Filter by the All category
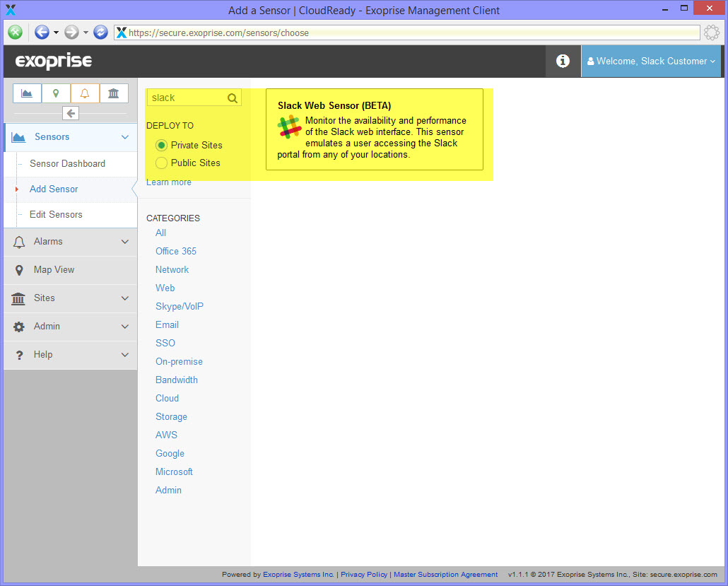The width and height of the screenshot is (728, 586). click(160, 233)
